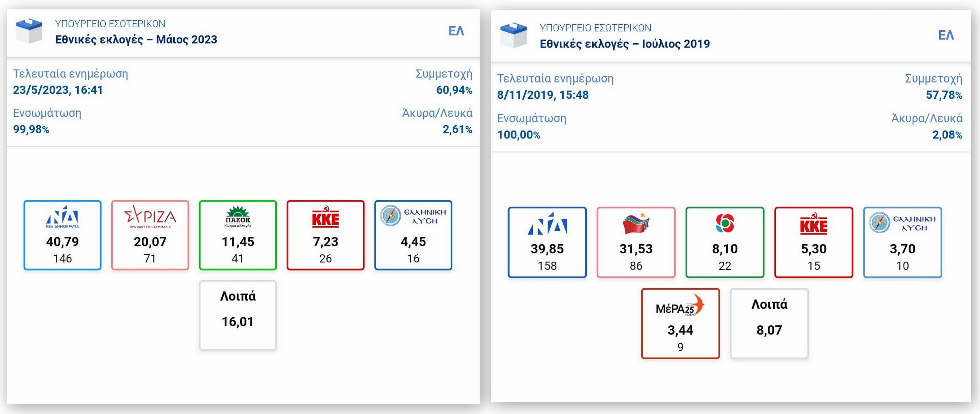Switch language using ΕΛ in 2023 panel

coord(456,31)
